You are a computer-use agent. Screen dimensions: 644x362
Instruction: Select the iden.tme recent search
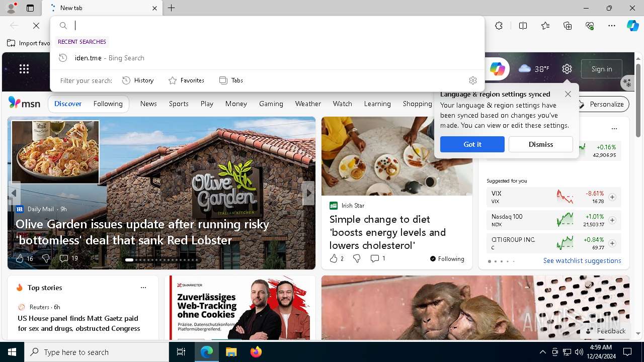click(x=267, y=58)
